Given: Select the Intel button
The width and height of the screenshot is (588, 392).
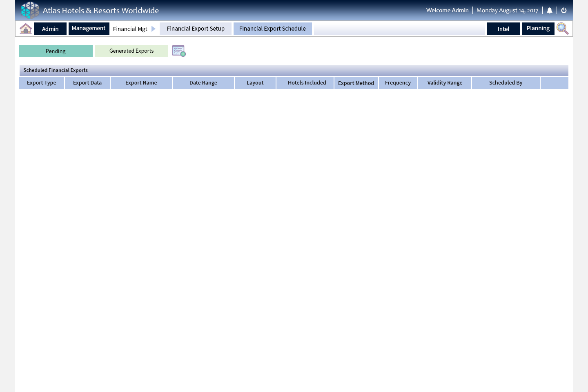Looking at the screenshot, I should click(503, 29).
